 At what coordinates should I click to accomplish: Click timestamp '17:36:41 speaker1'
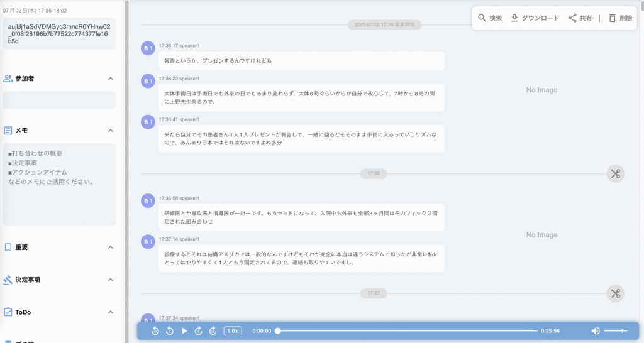[179, 119]
